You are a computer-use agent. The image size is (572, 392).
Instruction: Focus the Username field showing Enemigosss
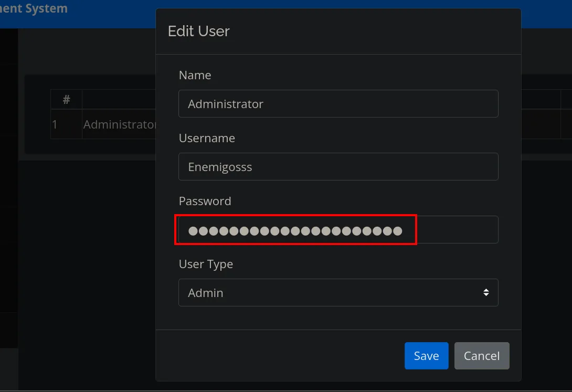coord(338,167)
